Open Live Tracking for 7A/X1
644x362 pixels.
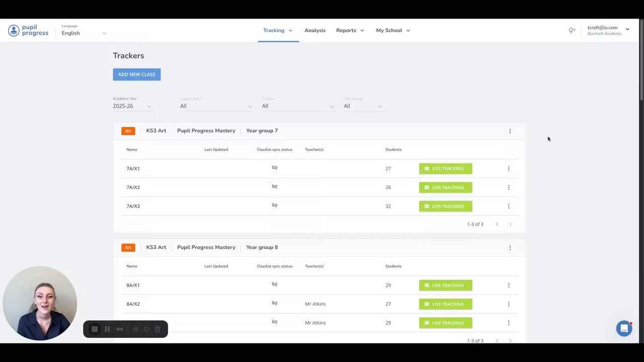[x=446, y=168]
